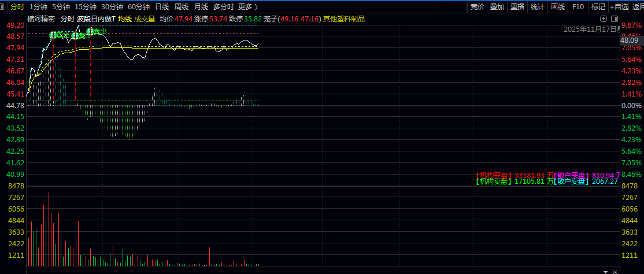Switch to 多分时 multi-day view
The height and width of the screenshot is (274, 644).
coord(223,6)
